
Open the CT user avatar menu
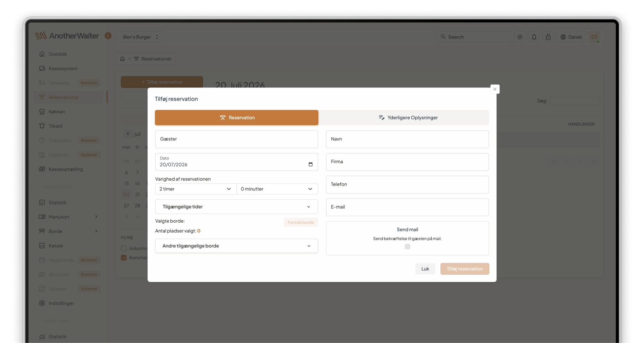point(594,37)
